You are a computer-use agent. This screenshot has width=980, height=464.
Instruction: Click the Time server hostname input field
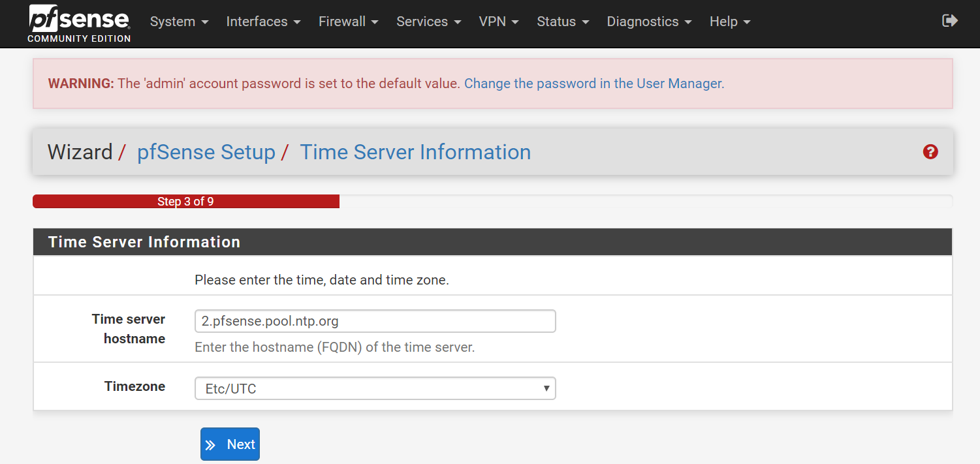pos(375,321)
